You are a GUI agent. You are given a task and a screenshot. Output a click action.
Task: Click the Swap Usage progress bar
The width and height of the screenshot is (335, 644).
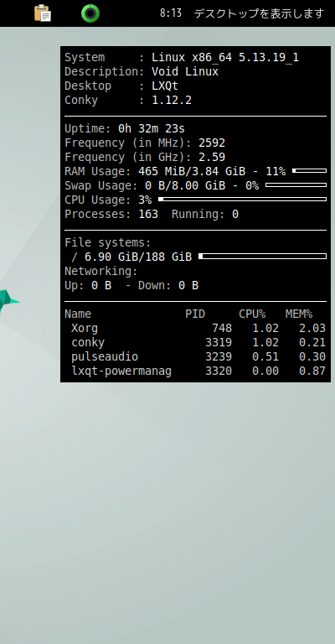coord(296,184)
